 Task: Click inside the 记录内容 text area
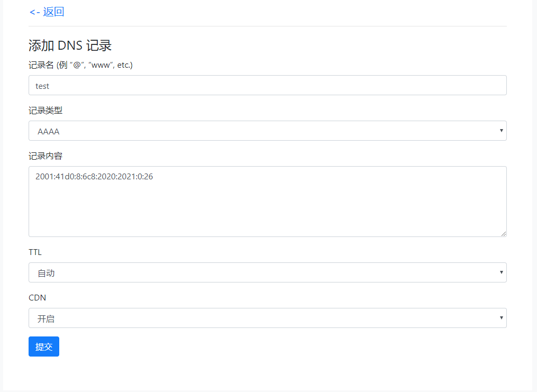(267, 206)
